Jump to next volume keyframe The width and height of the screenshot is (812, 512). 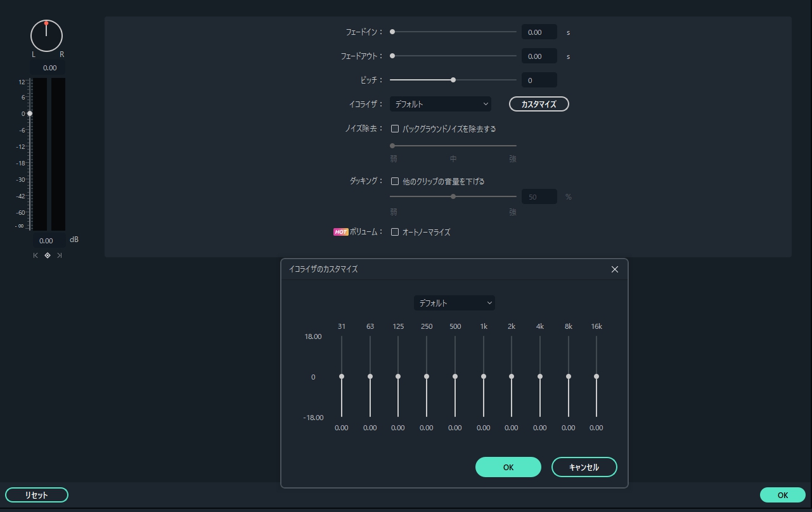coord(59,255)
